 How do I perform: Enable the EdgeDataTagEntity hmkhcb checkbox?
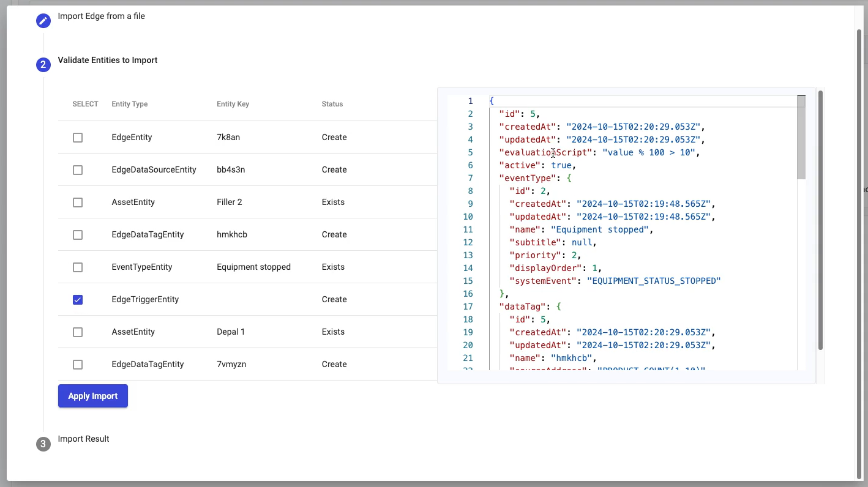click(x=78, y=235)
